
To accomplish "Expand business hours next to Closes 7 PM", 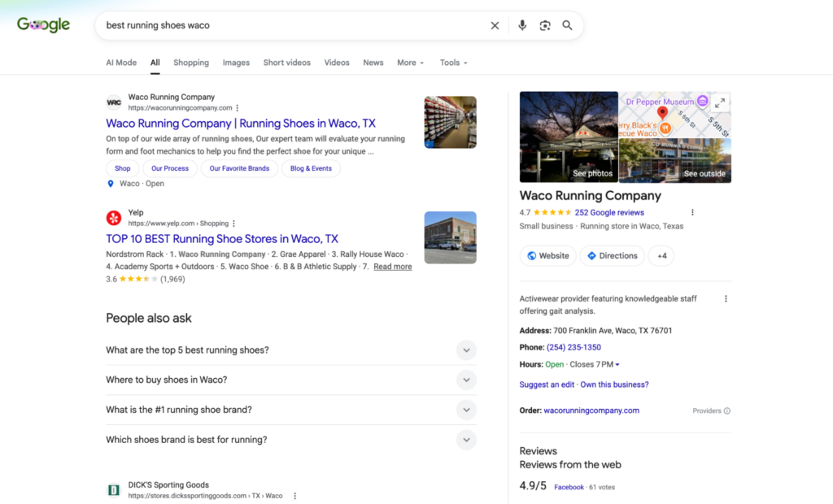I will coord(617,365).
